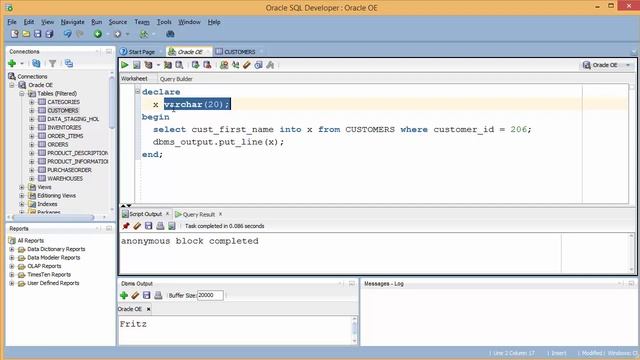Click the Refresh connections icon
This screenshot has width=640, height=360.
pyautogui.click(x=36, y=63)
